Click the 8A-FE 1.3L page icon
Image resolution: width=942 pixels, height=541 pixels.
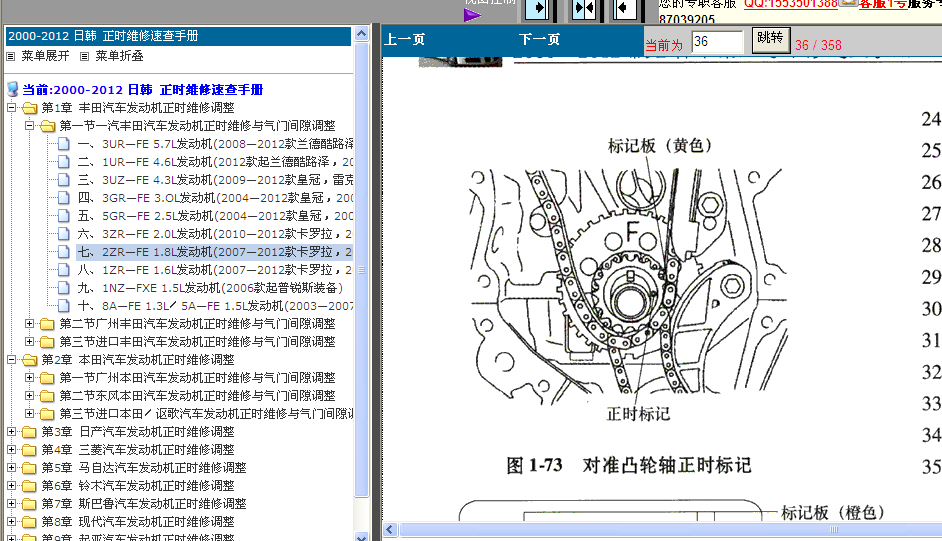tap(64, 306)
